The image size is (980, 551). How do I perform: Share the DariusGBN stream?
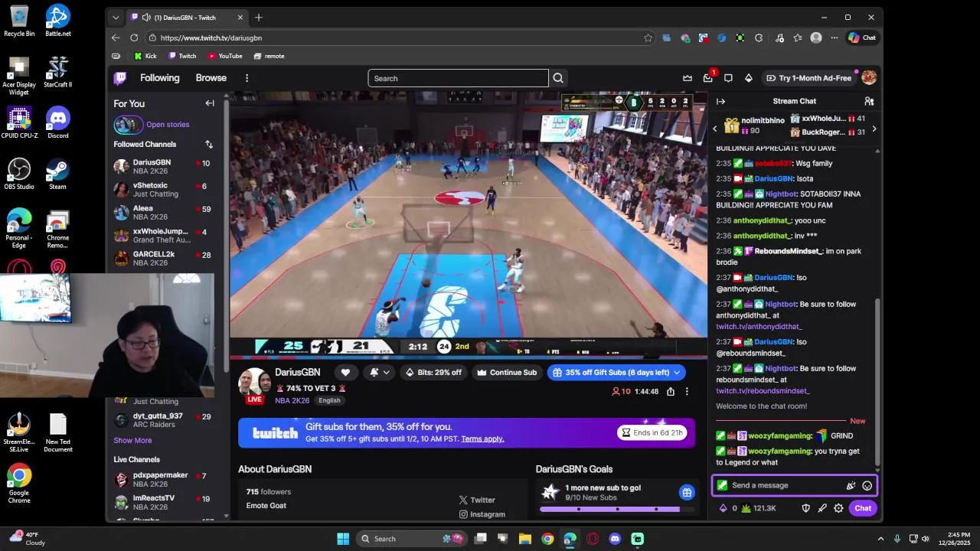coord(671,392)
